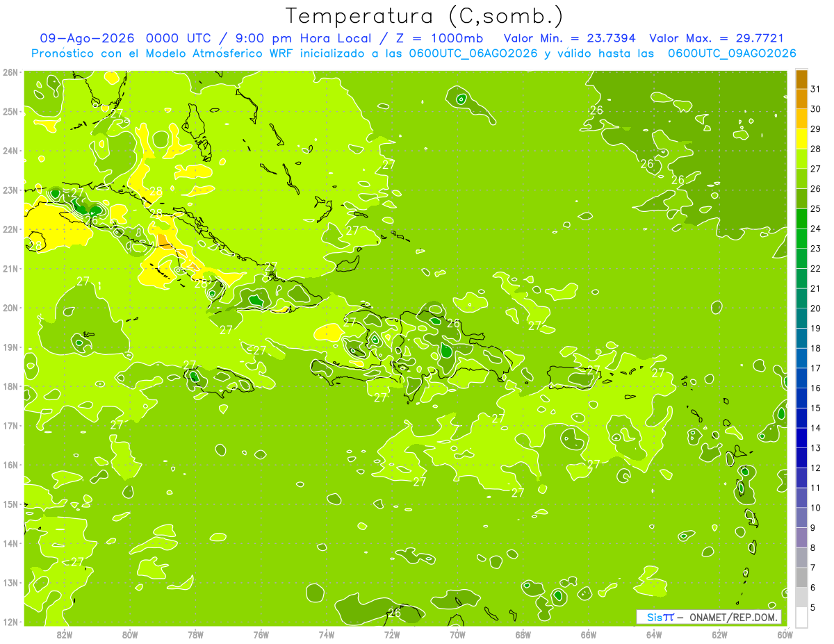Image resolution: width=834 pixels, height=644 pixels.
Task: Click the '70W' longitude axis label
Action: point(457,634)
